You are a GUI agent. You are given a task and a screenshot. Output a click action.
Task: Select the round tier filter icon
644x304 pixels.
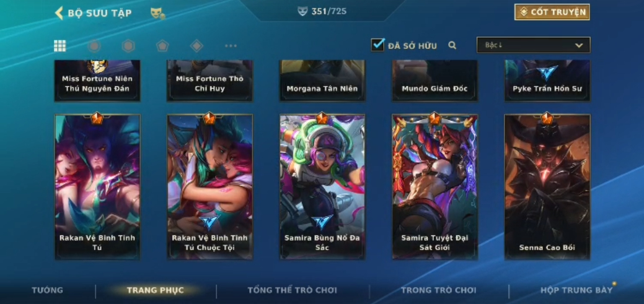94,46
